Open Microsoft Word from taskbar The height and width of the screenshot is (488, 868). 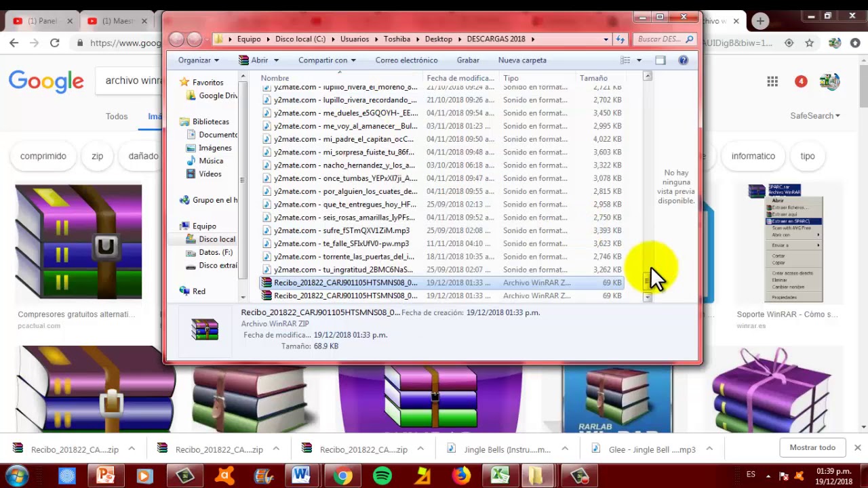[x=301, y=476]
